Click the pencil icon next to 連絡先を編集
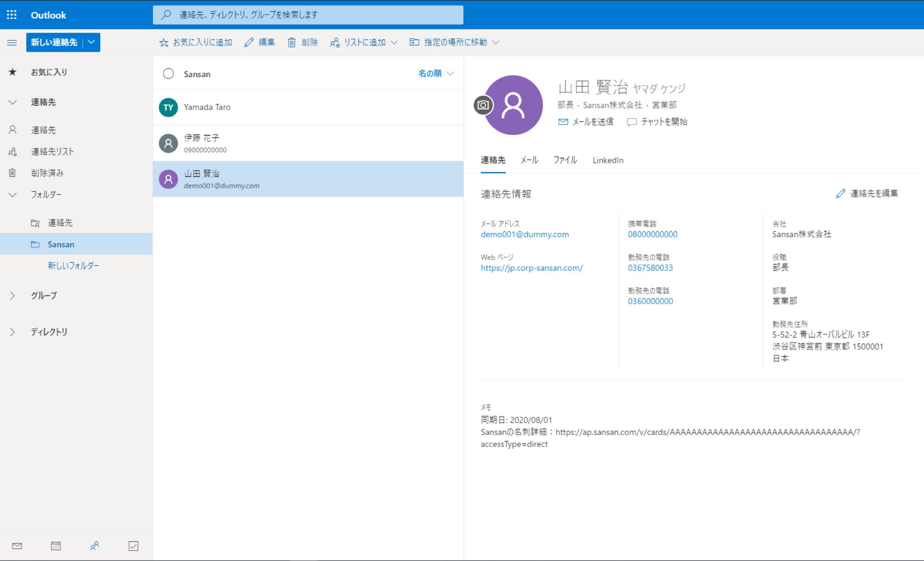This screenshot has height=561, width=924. 840,194
